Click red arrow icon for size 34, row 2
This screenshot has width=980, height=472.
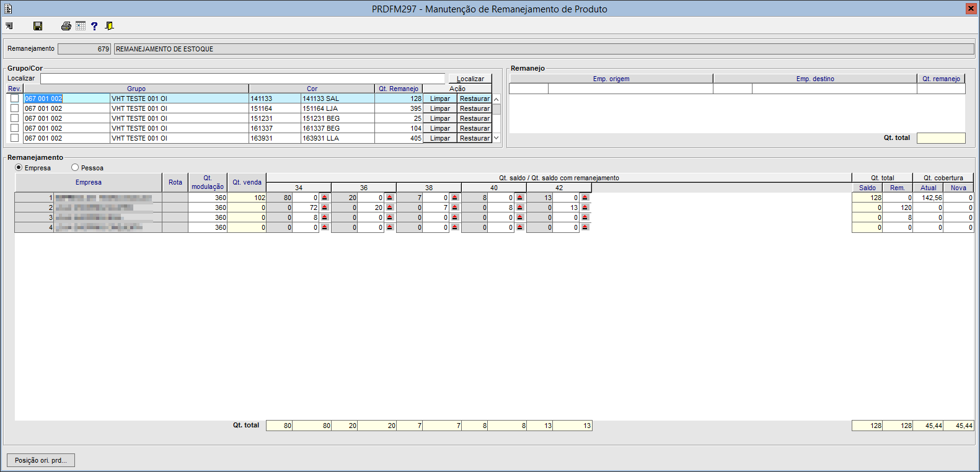point(324,208)
